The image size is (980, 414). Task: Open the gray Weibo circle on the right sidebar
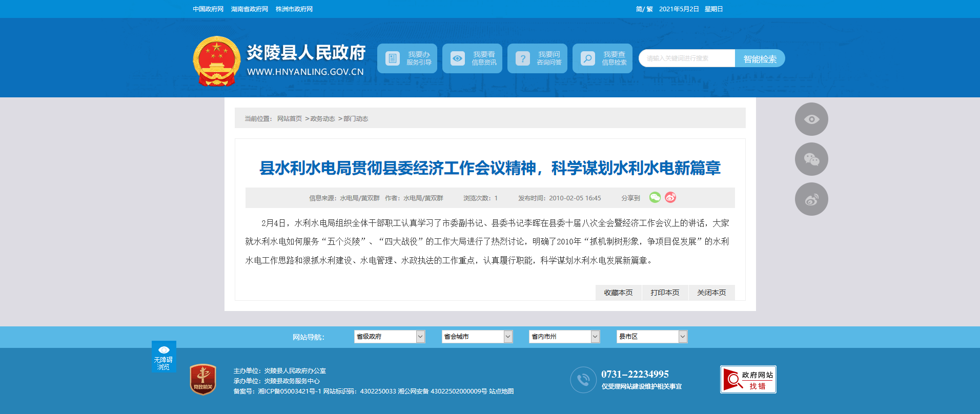(811, 199)
